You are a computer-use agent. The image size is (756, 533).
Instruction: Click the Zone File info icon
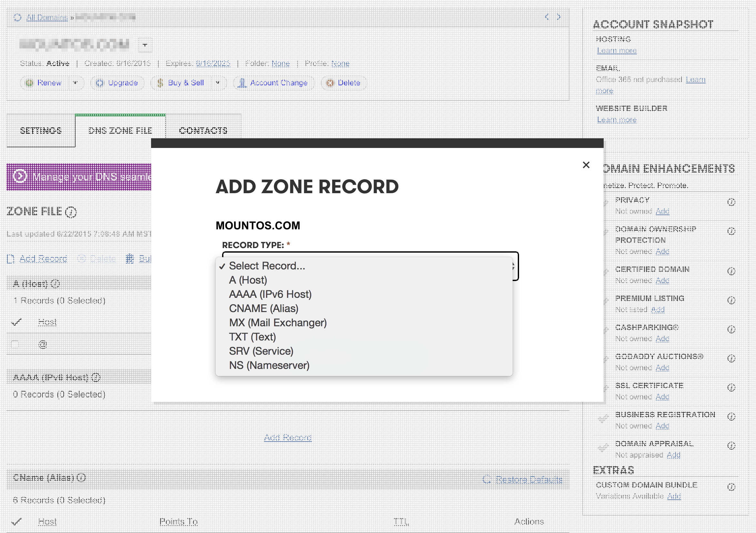71,212
